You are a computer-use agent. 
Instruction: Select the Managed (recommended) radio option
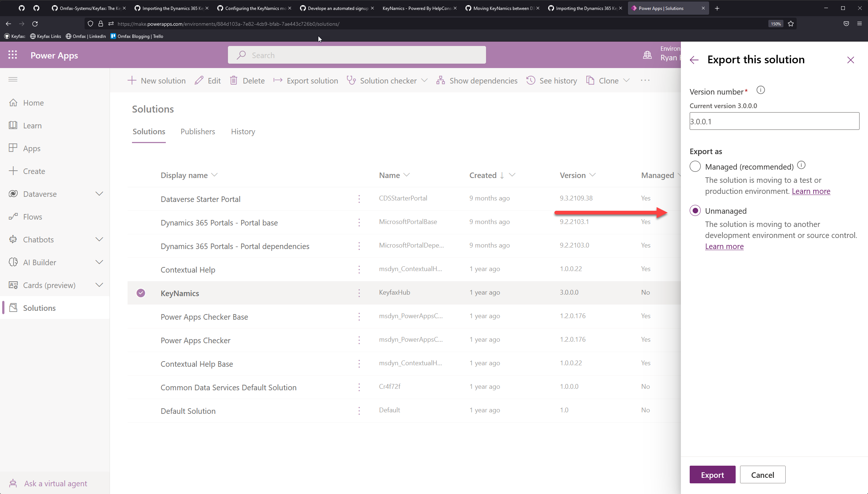pyautogui.click(x=695, y=167)
